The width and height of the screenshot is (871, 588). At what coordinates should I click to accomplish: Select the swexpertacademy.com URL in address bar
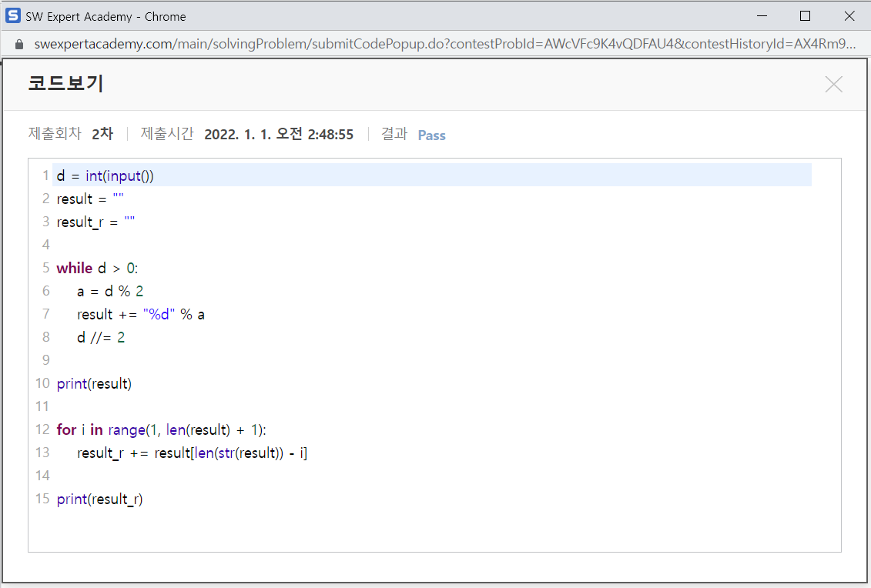tap(444, 44)
